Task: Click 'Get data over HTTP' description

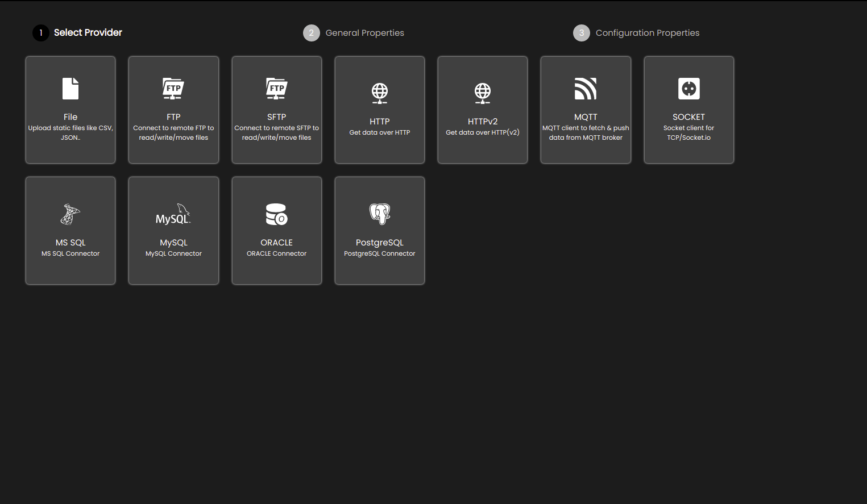Action: pos(380,132)
